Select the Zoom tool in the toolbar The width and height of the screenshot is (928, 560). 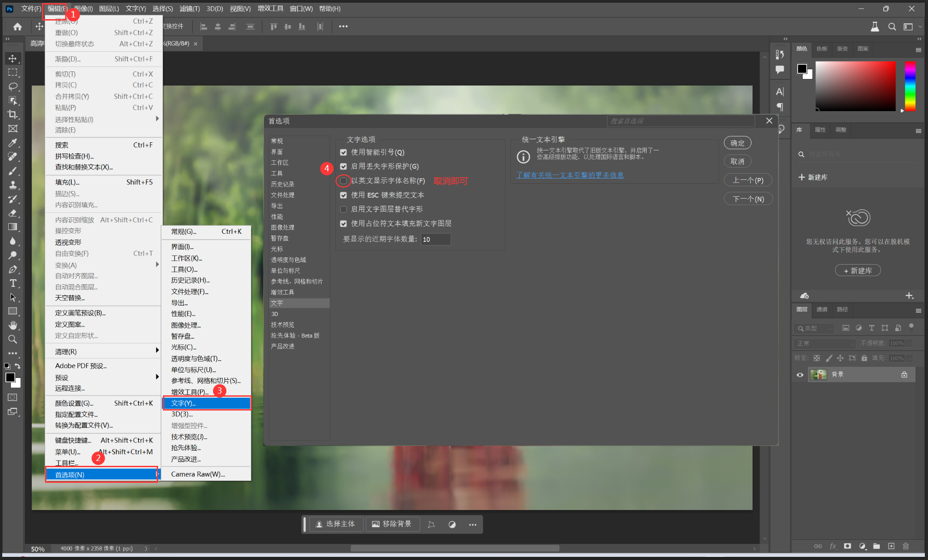[x=13, y=339]
